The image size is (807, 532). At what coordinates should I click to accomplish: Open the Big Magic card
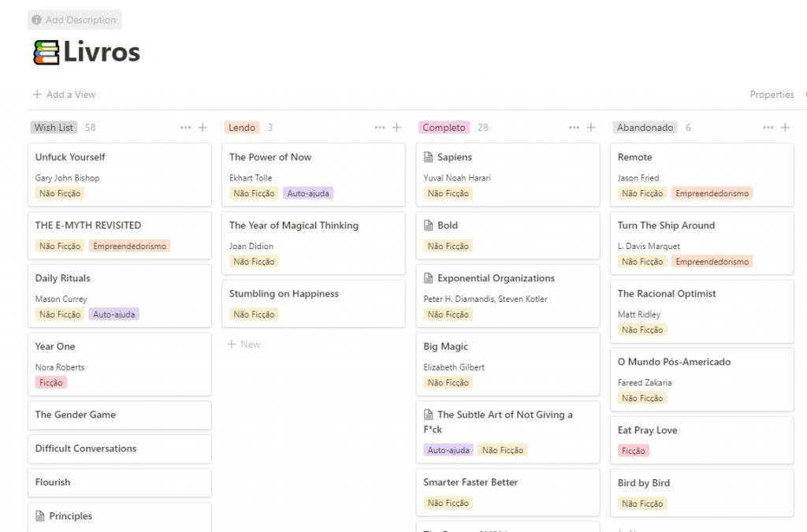point(508,364)
